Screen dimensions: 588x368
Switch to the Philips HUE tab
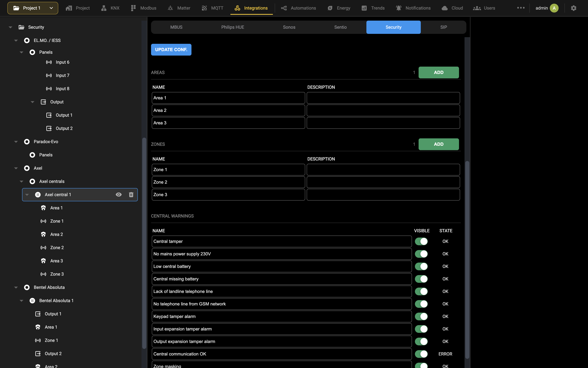(232, 27)
